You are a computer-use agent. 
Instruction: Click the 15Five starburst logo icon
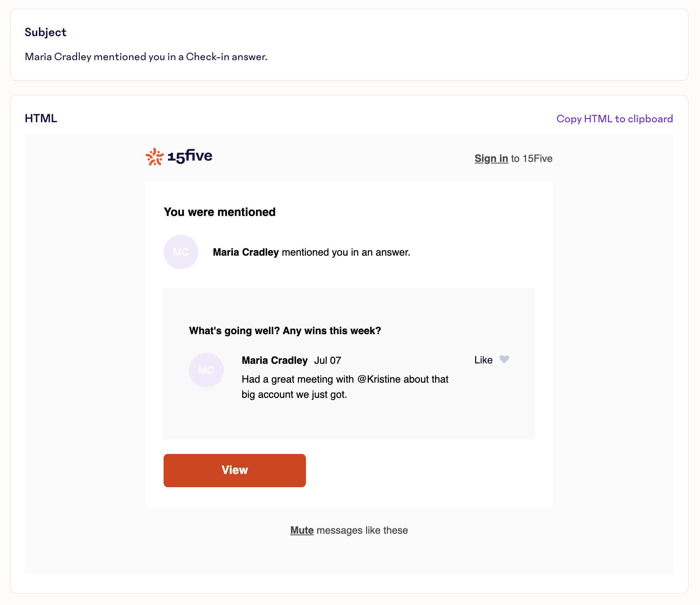(x=154, y=157)
